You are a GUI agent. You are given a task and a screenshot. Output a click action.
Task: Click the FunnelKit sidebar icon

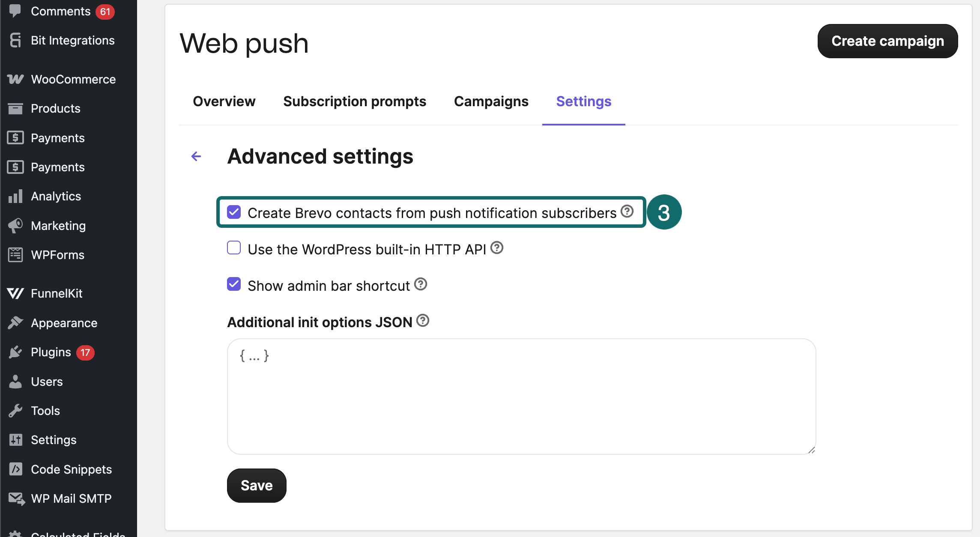15,293
